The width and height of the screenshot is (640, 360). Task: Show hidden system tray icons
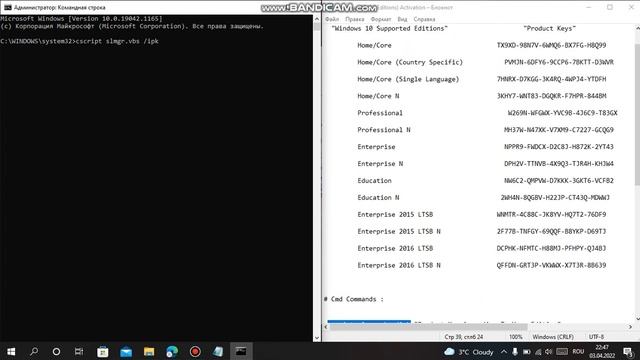pos(504,352)
